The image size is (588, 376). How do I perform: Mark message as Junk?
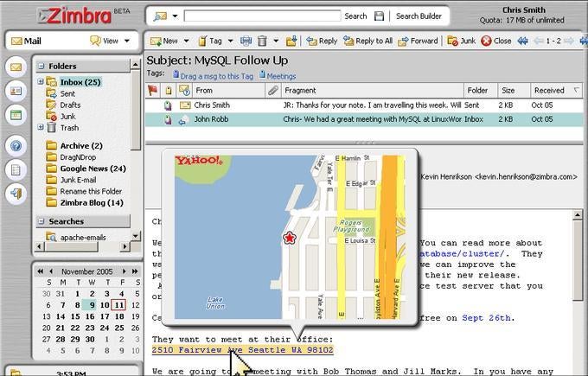(462, 41)
